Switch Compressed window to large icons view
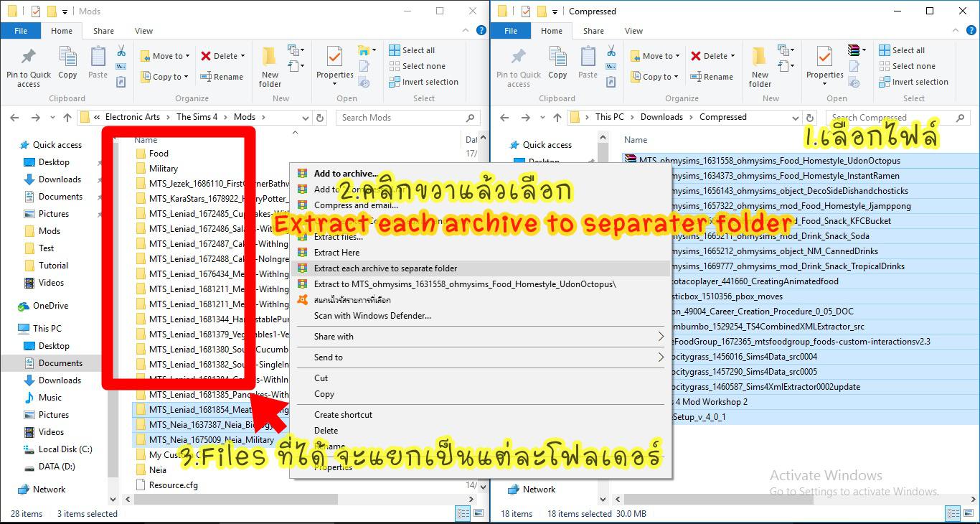The image size is (980, 524). [967, 513]
